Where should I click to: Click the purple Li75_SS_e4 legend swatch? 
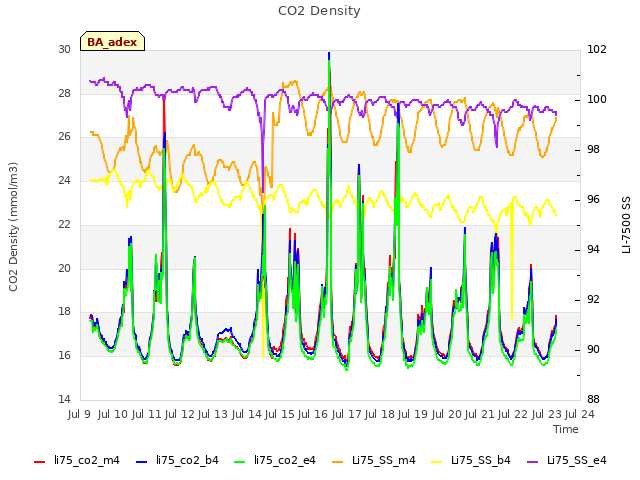click(x=533, y=462)
